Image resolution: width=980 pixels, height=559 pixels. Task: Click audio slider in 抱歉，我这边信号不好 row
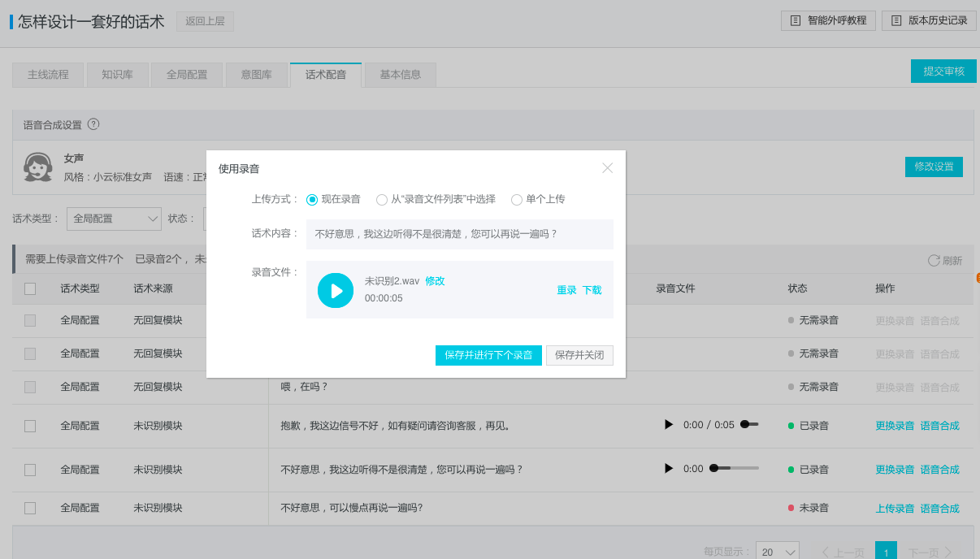[x=749, y=424]
